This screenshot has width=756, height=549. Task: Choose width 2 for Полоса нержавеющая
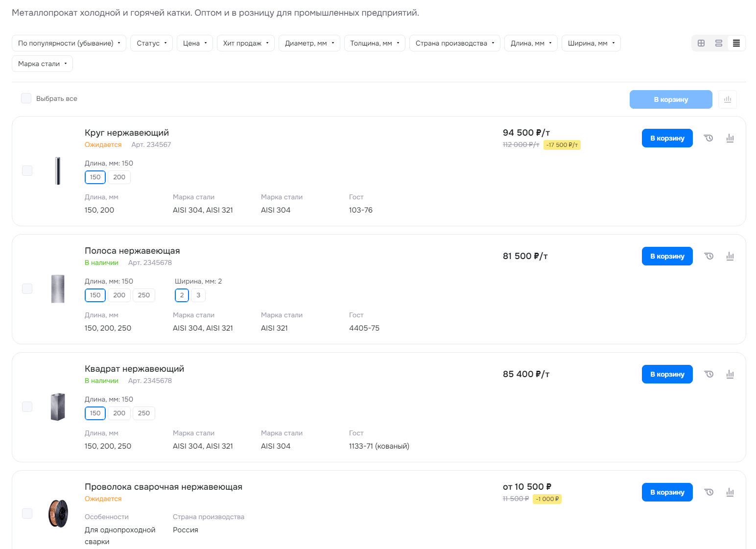pyautogui.click(x=182, y=295)
